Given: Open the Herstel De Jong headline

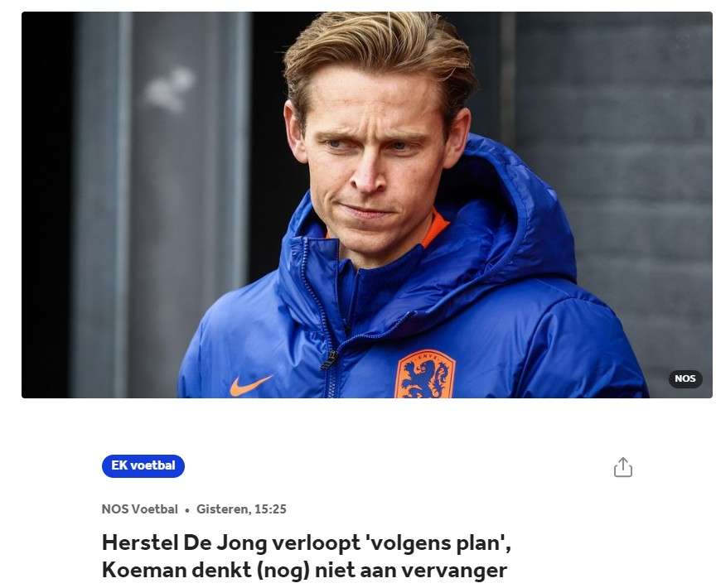Looking at the screenshot, I should (x=307, y=556).
